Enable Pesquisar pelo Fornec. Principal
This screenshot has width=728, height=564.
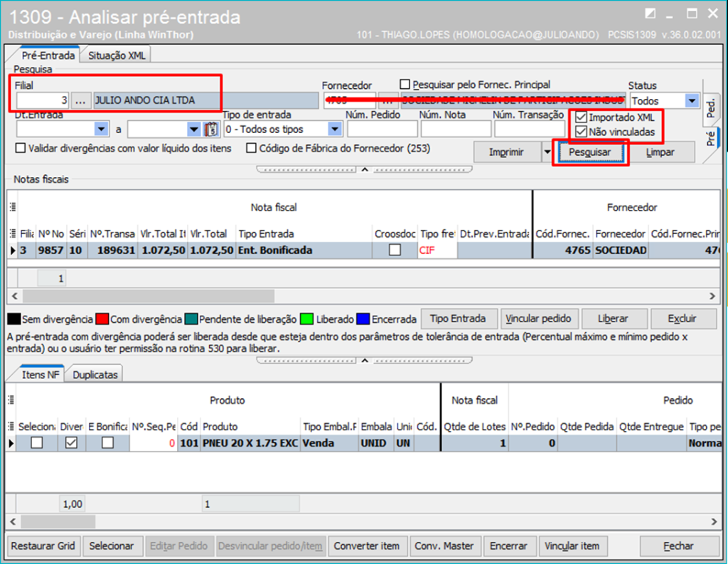point(405,85)
